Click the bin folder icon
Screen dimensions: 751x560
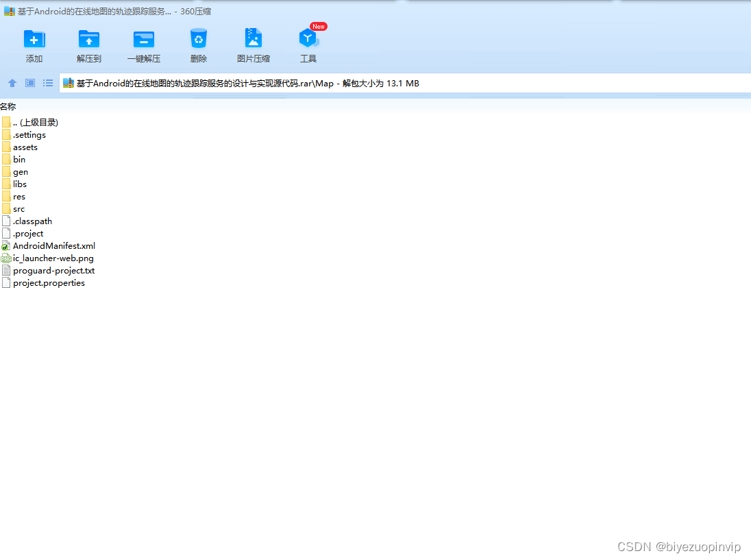click(6, 160)
